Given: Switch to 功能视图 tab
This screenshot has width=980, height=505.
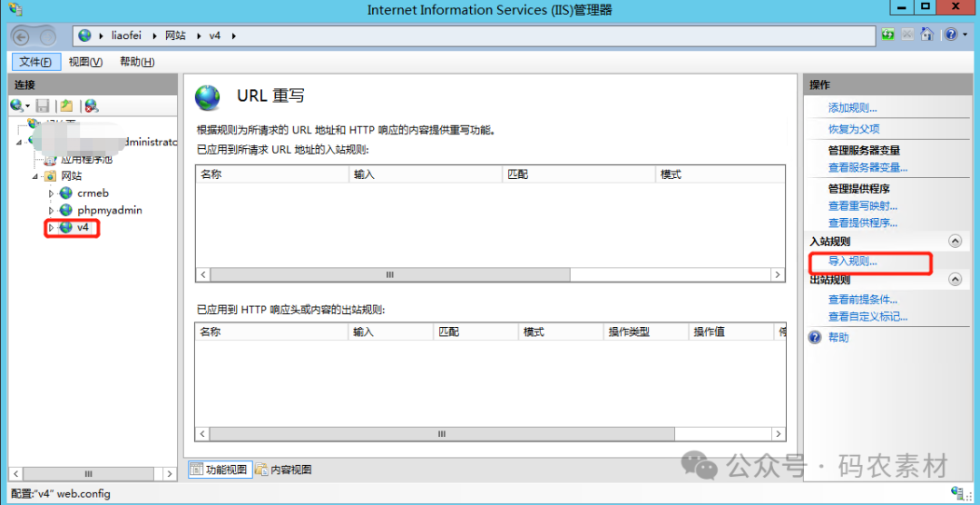Looking at the screenshot, I should [220, 470].
